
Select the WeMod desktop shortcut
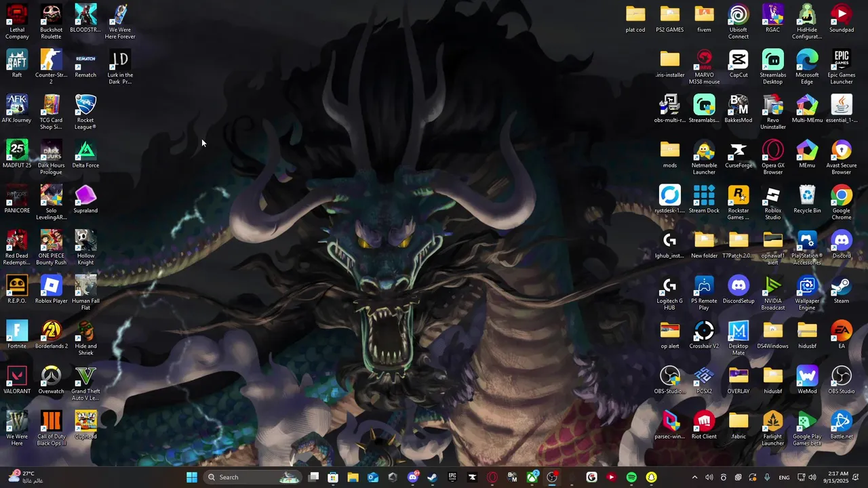click(807, 381)
